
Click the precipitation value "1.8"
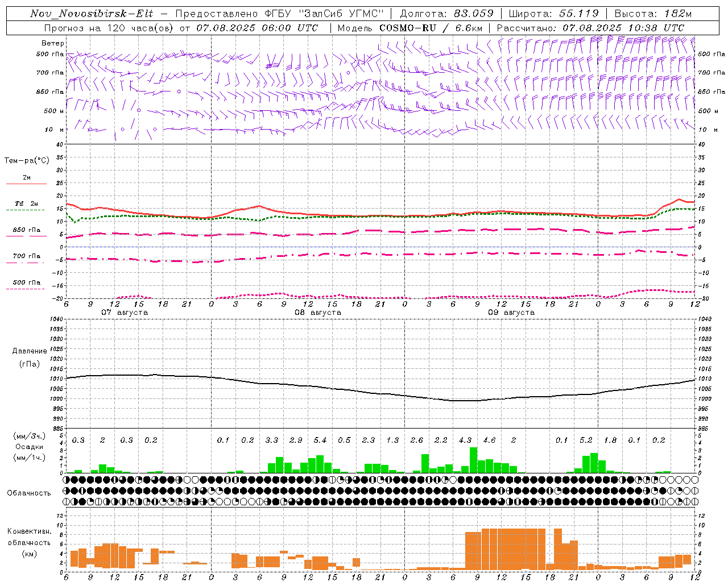click(610, 440)
